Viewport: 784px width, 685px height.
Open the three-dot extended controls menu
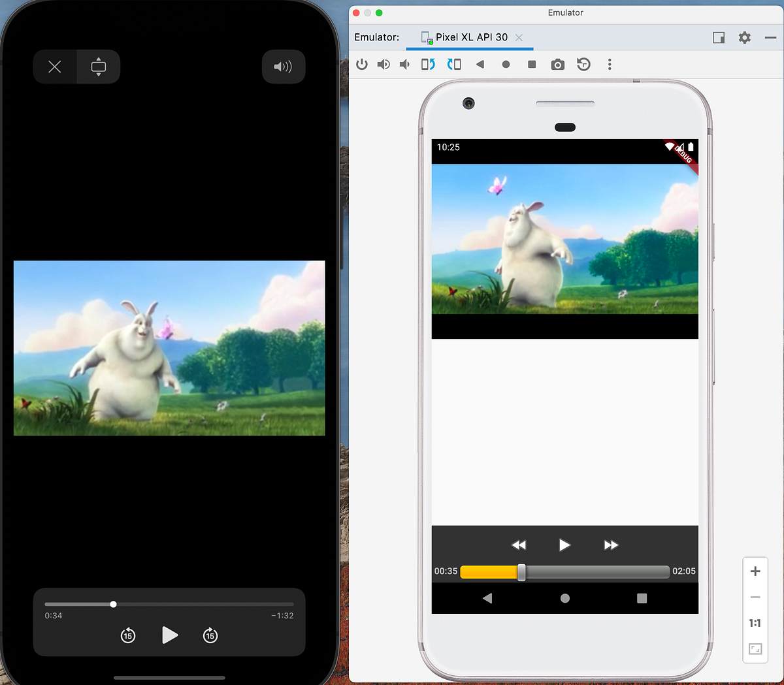pos(610,64)
